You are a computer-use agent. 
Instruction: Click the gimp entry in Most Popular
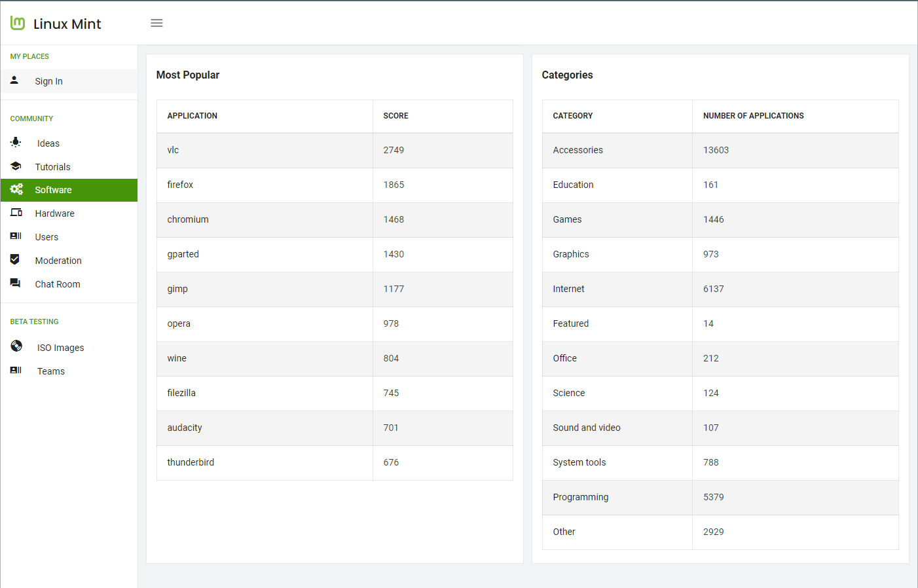(177, 289)
